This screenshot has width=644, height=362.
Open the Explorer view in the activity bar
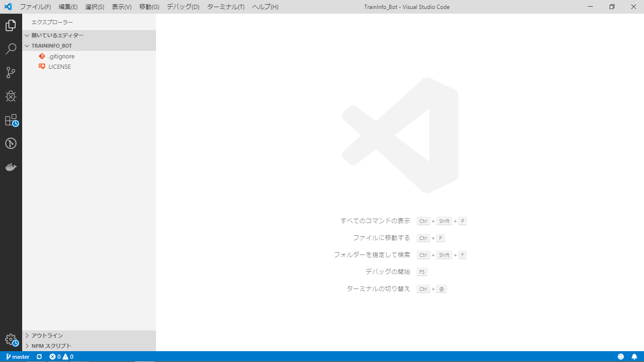click(x=11, y=25)
